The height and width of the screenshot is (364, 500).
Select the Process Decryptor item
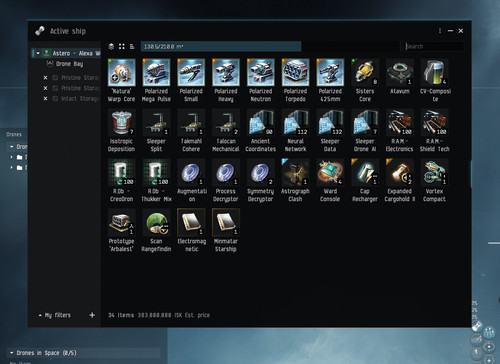click(226, 180)
